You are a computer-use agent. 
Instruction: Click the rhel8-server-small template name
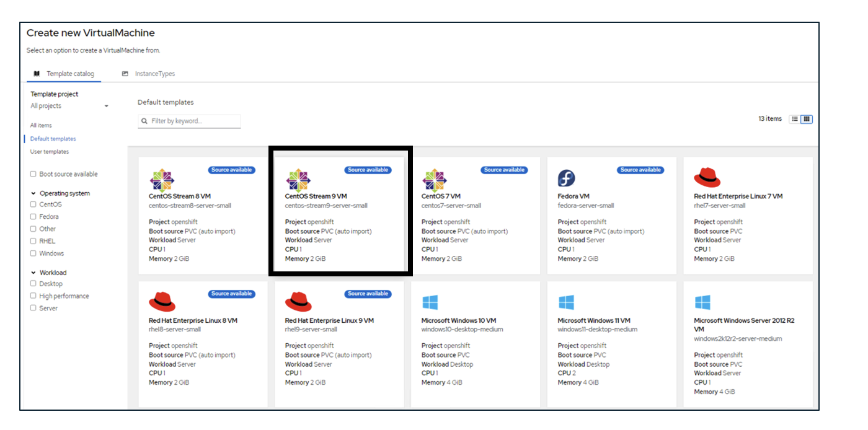(175, 330)
